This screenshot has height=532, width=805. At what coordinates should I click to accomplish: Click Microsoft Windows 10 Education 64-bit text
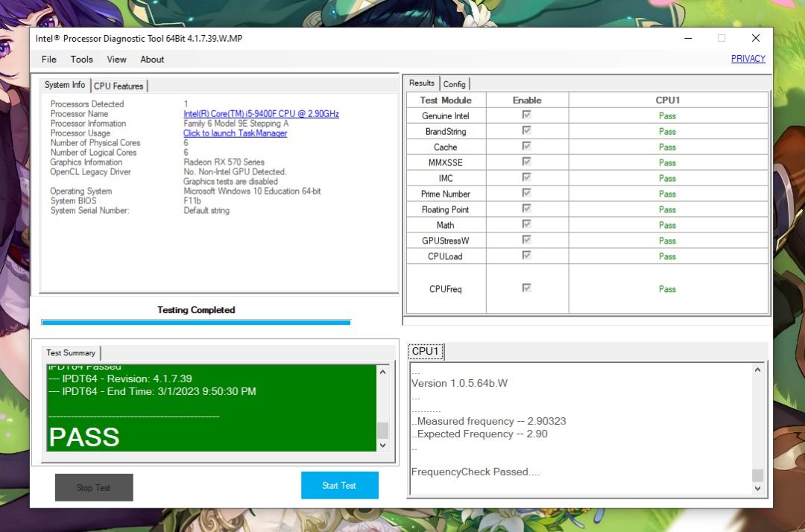(252, 191)
